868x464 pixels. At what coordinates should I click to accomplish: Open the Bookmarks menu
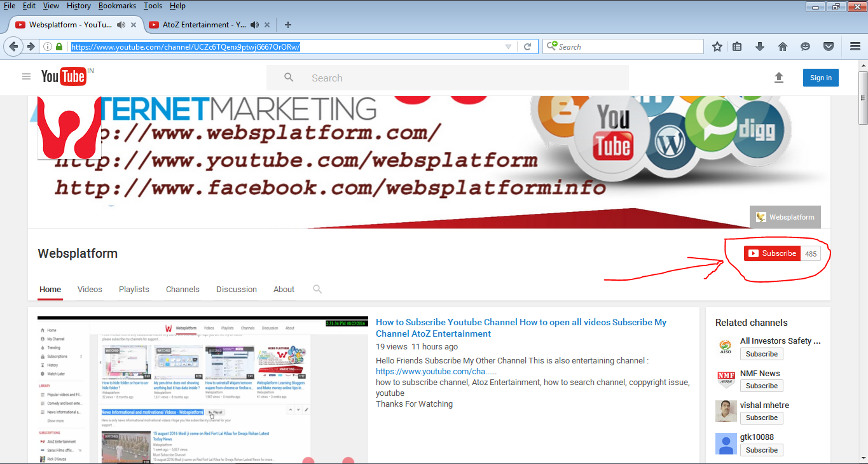tap(117, 6)
